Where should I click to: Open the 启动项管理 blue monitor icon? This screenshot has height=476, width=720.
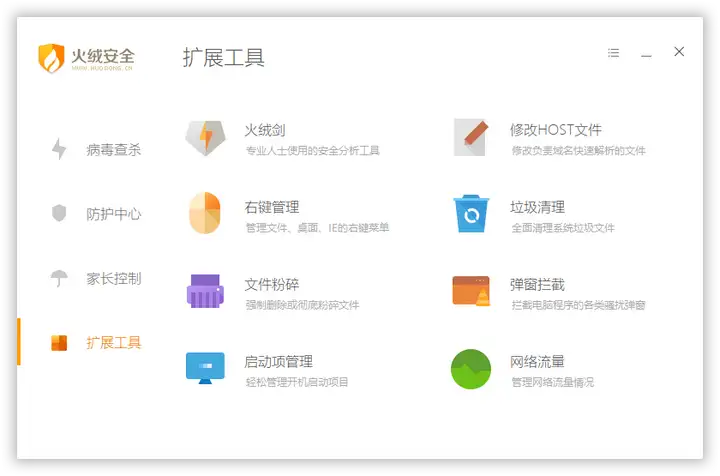pyautogui.click(x=205, y=368)
